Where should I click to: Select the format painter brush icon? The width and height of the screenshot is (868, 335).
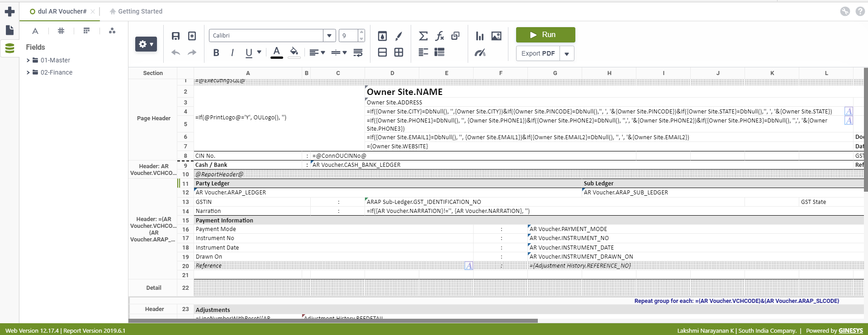pyautogui.click(x=398, y=36)
